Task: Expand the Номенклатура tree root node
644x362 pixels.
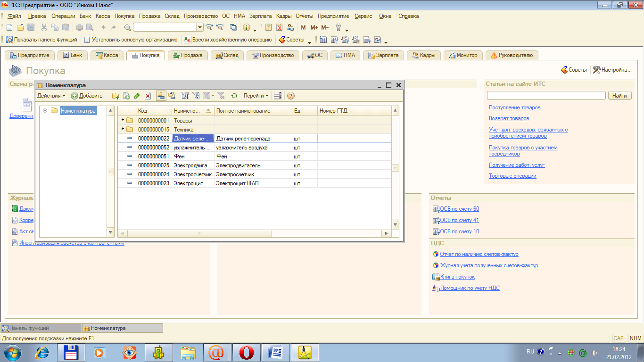Action: [x=45, y=111]
